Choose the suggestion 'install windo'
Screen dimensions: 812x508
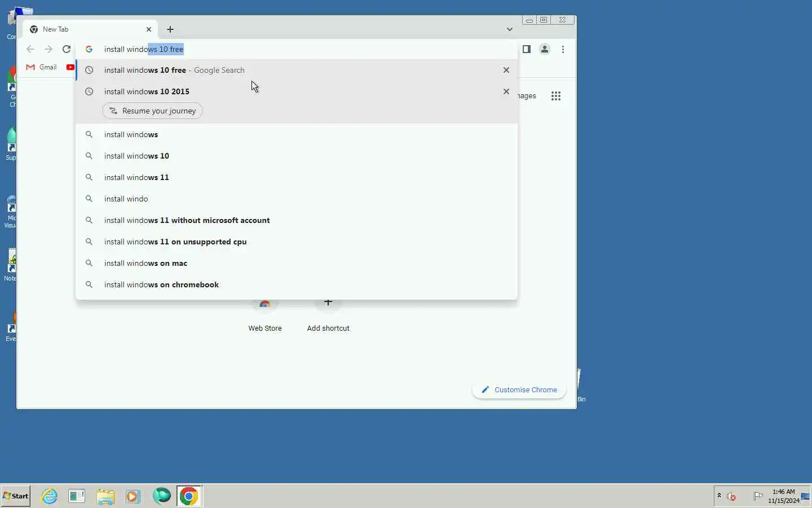(x=297, y=199)
